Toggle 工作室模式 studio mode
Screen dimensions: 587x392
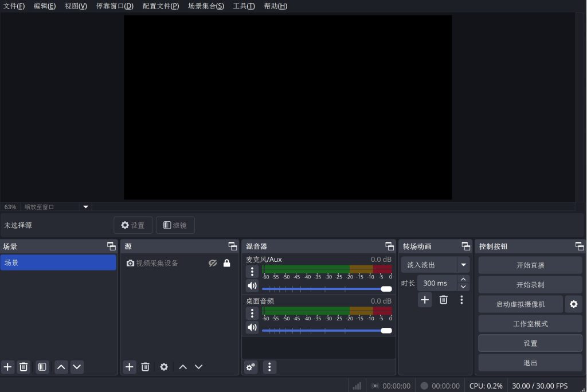click(530, 324)
